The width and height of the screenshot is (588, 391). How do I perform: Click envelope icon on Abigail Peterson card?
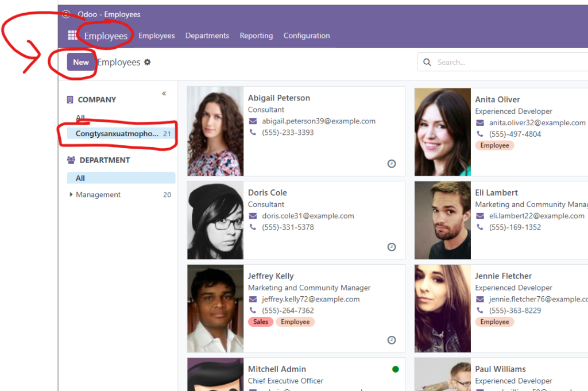[x=253, y=121]
